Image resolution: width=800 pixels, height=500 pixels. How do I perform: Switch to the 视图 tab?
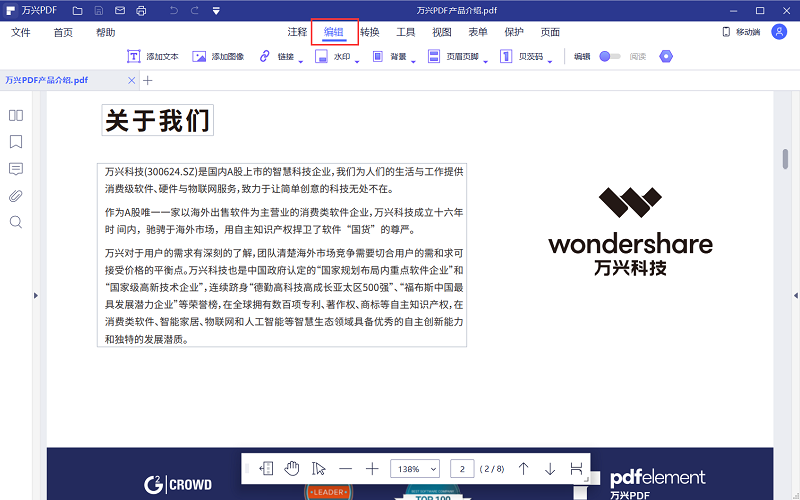442,32
